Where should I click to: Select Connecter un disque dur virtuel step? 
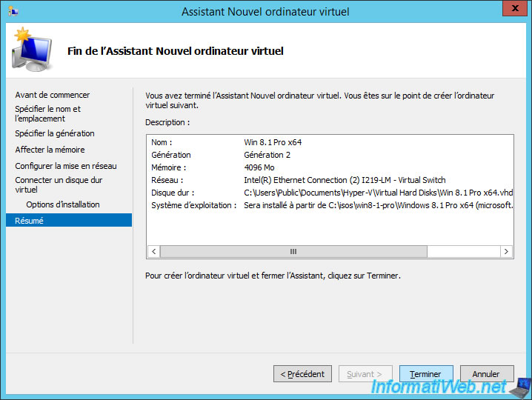(x=59, y=184)
